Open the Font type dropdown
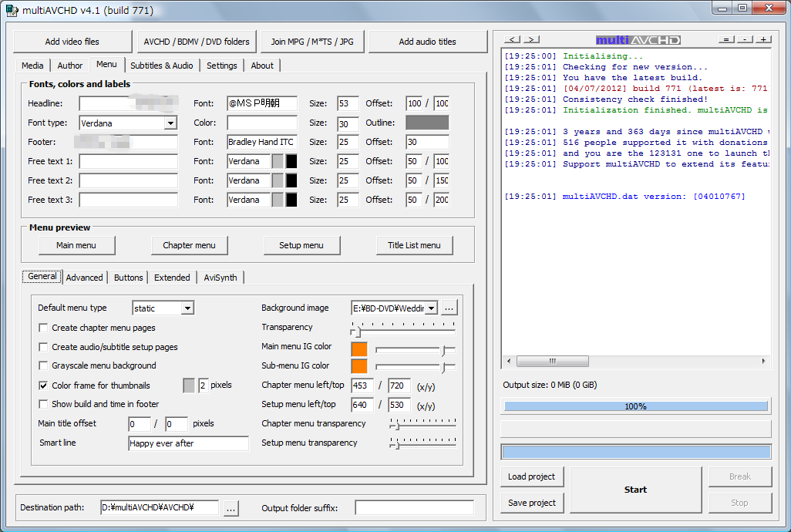Screen dimensions: 791x532 click(x=171, y=123)
